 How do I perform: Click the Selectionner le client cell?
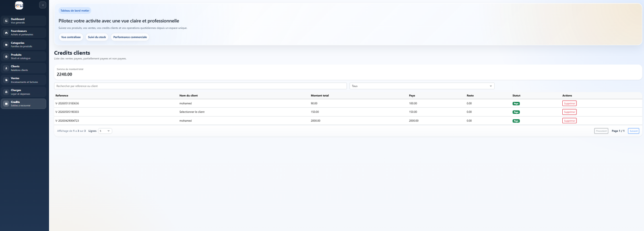click(x=192, y=112)
